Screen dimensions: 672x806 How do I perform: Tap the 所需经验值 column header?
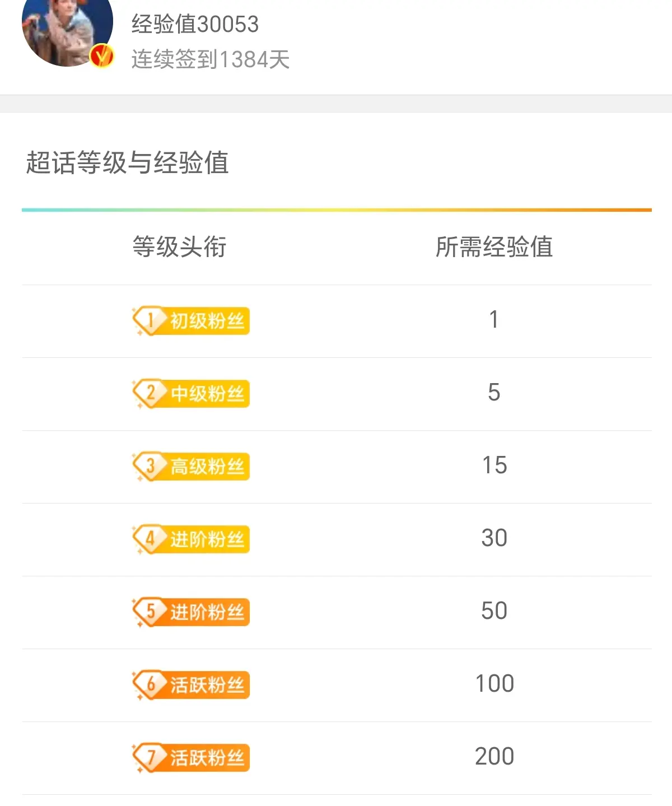(494, 247)
